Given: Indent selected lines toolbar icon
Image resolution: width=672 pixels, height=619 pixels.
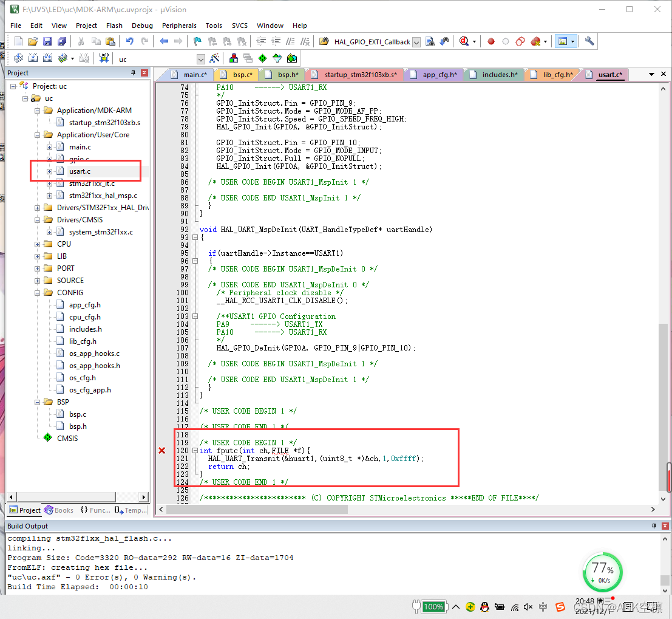Looking at the screenshot, I should pyautogui.click(x=261, y=41).
